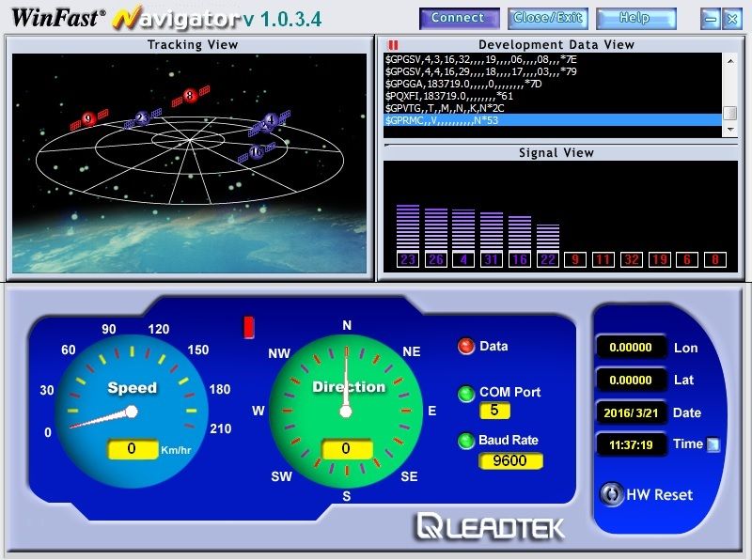Toggle the small square next to Time
752x560 pixels.
pos(713,444)
